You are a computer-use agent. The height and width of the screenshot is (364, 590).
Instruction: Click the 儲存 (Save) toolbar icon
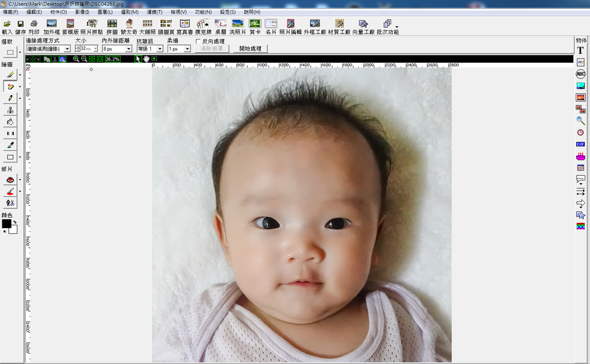pos(20,27)
